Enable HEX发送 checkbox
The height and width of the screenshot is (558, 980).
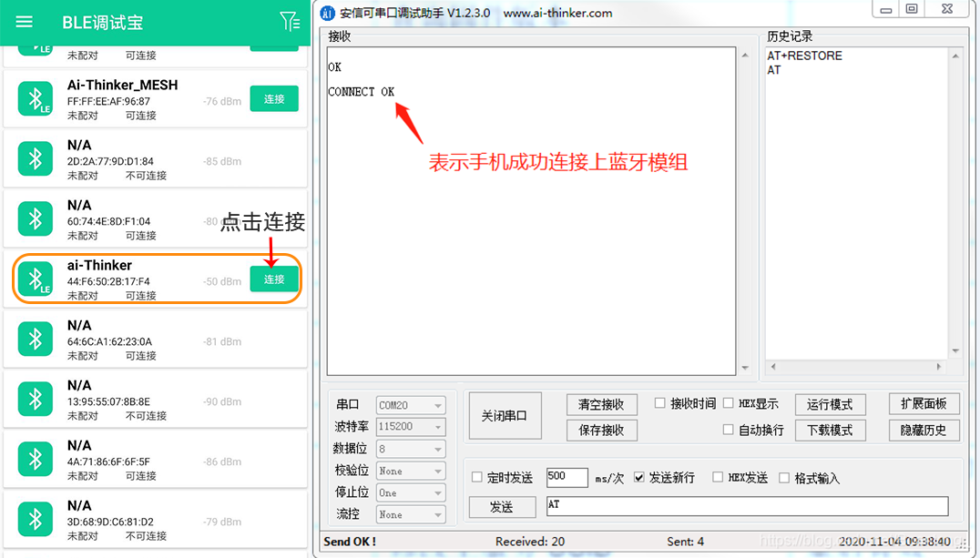pyautogui.click(x=718, y=477)
